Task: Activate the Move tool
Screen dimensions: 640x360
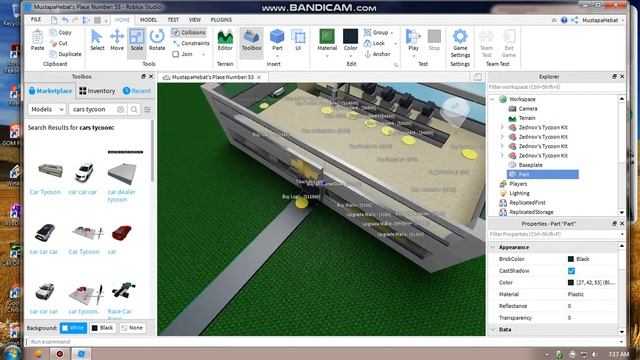Action: 117,40
